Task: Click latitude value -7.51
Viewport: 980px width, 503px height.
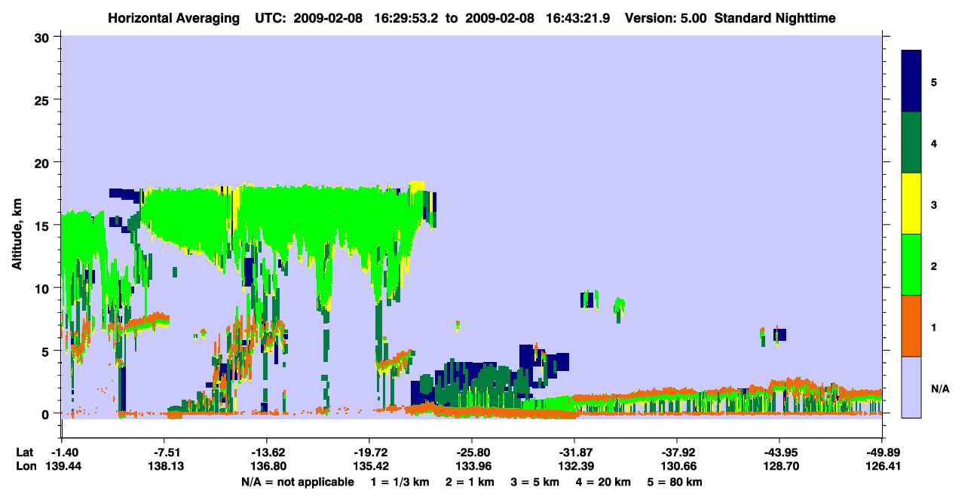Action: point(164,452)
